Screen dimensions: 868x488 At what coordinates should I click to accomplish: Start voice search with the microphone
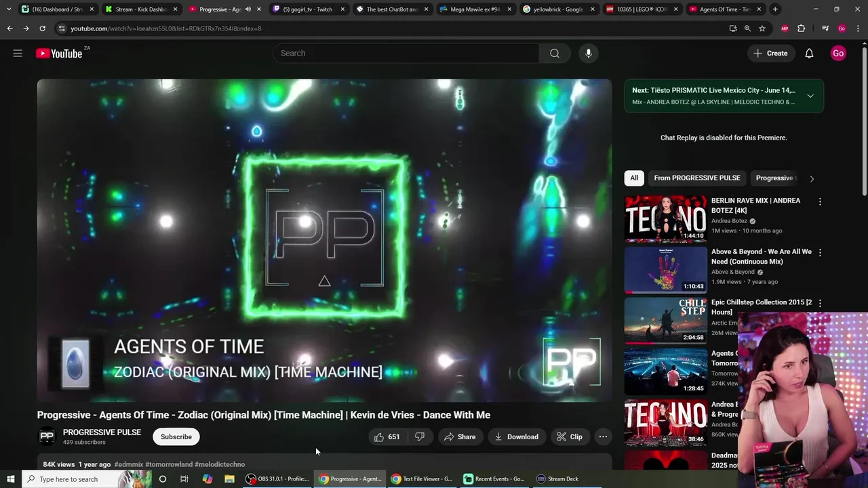pyautogui.click(x=588, y=54)
